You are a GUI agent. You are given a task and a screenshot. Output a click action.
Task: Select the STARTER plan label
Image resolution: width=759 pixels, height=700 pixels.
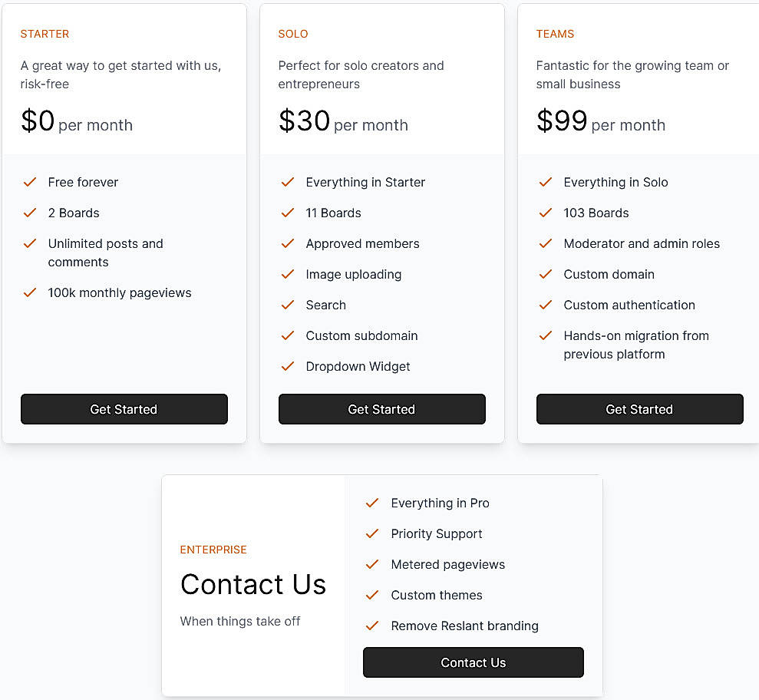point(45,34)
